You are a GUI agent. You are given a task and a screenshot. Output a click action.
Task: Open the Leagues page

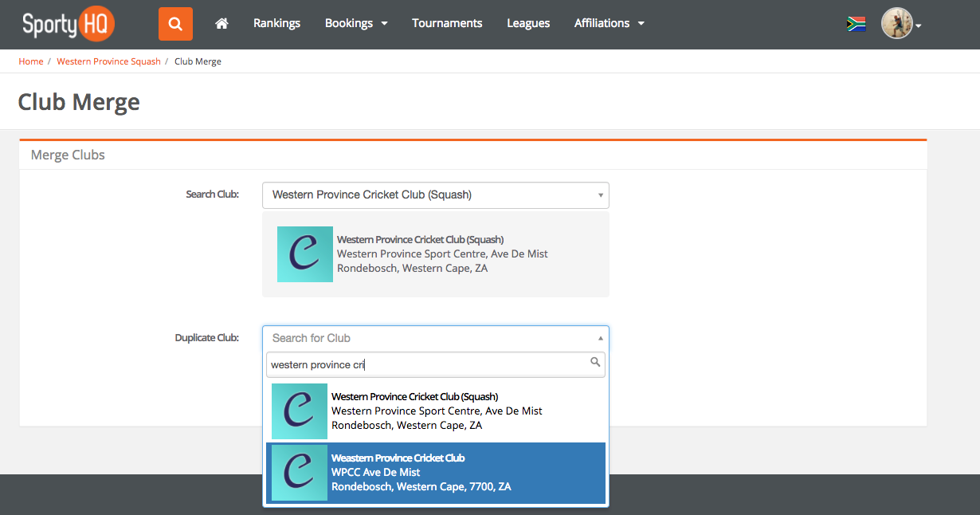[528, 23]
